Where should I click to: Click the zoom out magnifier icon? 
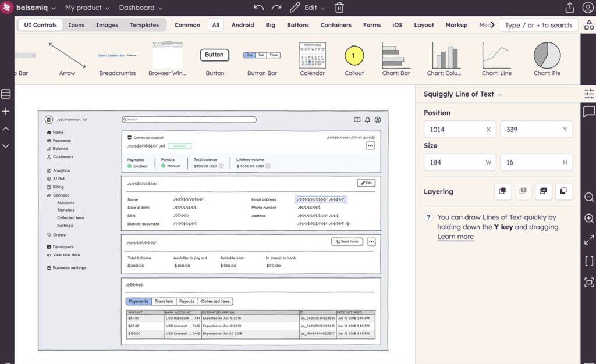click(589, 198)
